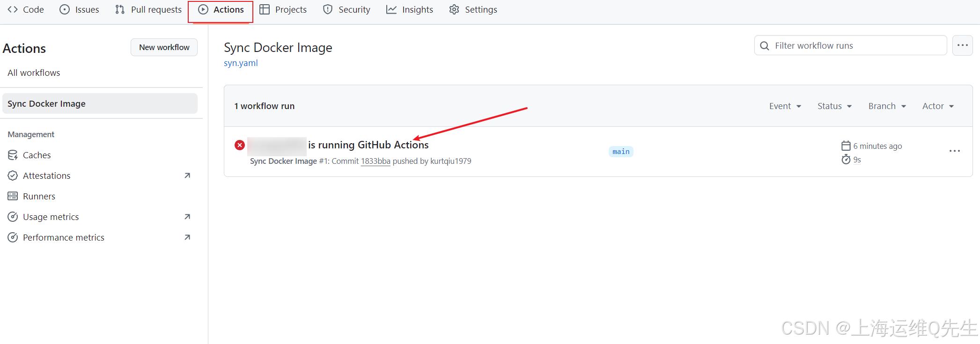Click the Security shield icon
This screenshot has height=344, width=980.
tap(328, 9)
